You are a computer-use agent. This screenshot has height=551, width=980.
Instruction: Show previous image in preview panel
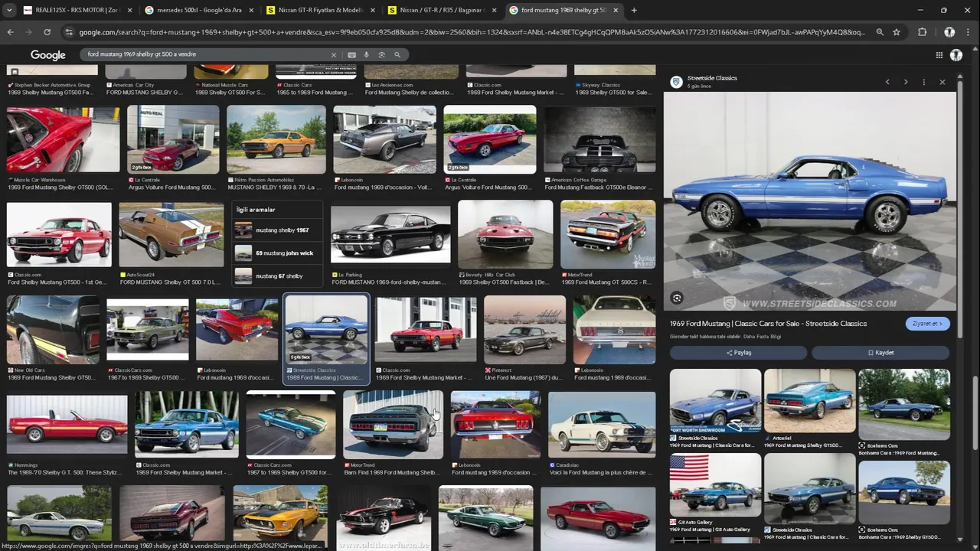pyautogui.click(x=887, y=82)
